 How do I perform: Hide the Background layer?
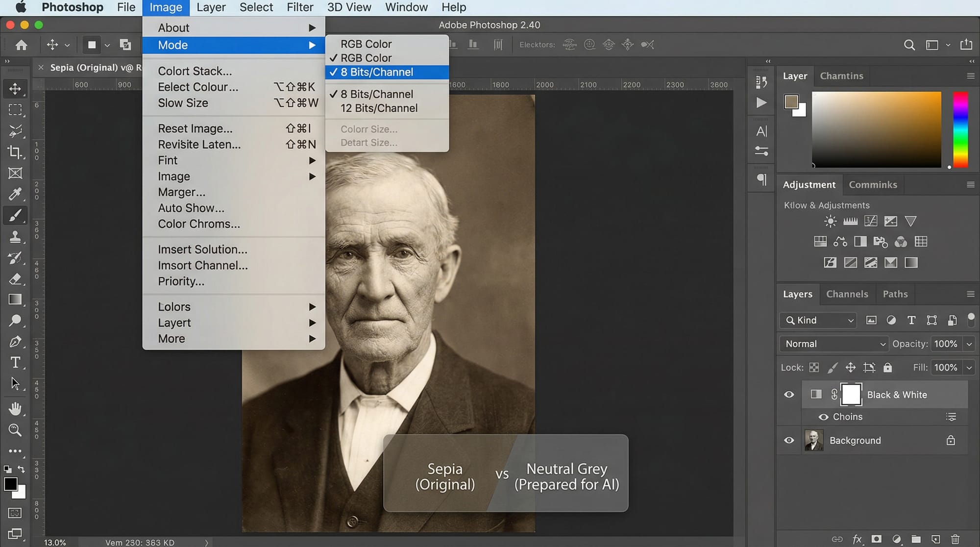tap(789, 440)
